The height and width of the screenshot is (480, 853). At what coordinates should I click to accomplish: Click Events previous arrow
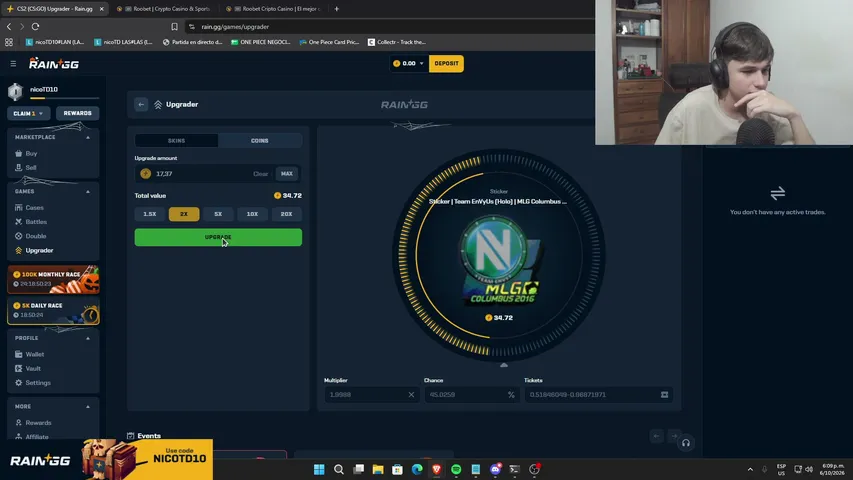pos(657,436)
